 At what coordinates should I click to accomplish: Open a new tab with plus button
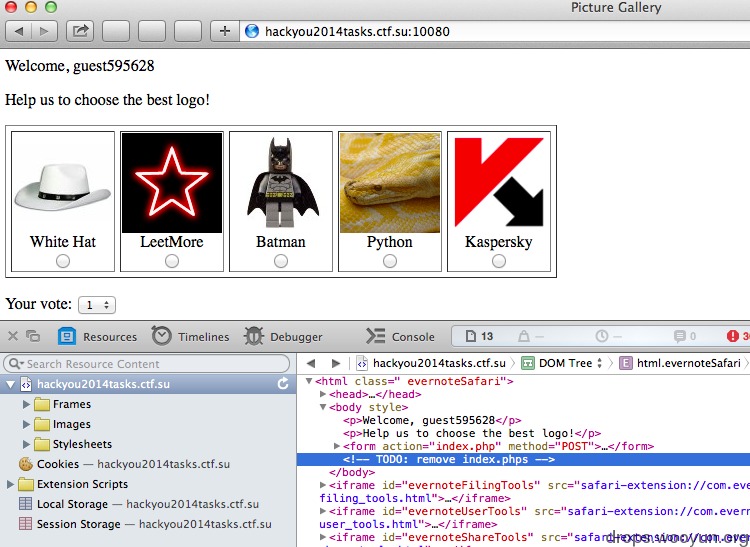click(225, 31)
